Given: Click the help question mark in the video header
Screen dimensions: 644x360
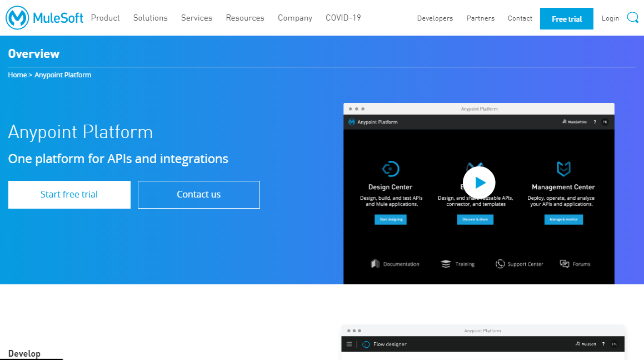Looking at the screenshot, I should tap(595, 122).
